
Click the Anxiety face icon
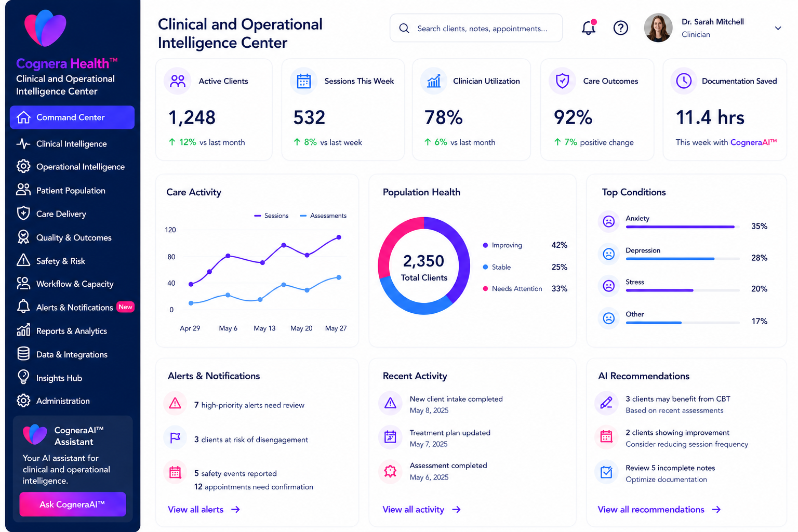609,222
